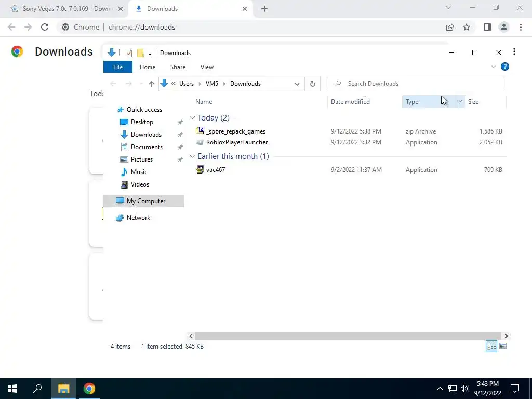This screenshot has width=532, height=399.
Task: Open Chrome tab search chevron
Action: coord(448,7)
